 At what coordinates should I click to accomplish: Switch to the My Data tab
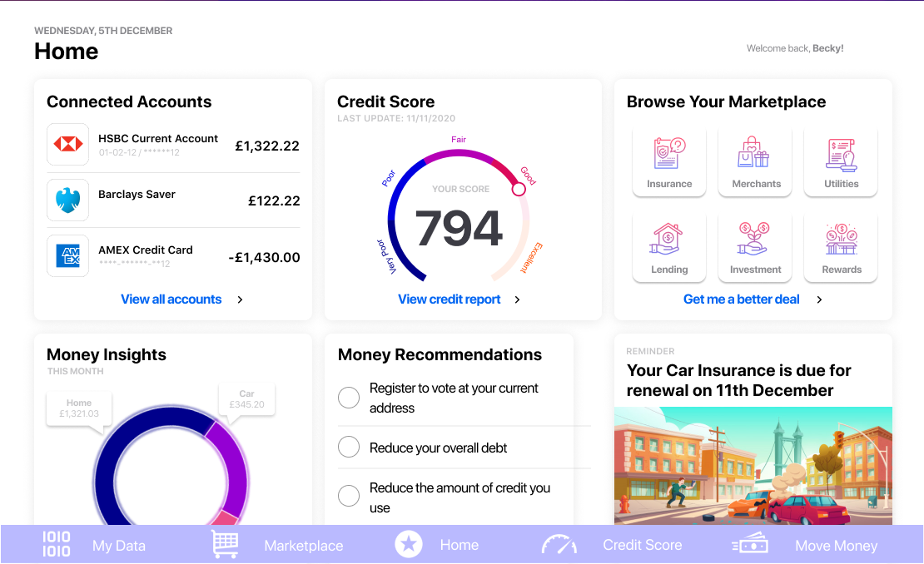coord(94,545)
